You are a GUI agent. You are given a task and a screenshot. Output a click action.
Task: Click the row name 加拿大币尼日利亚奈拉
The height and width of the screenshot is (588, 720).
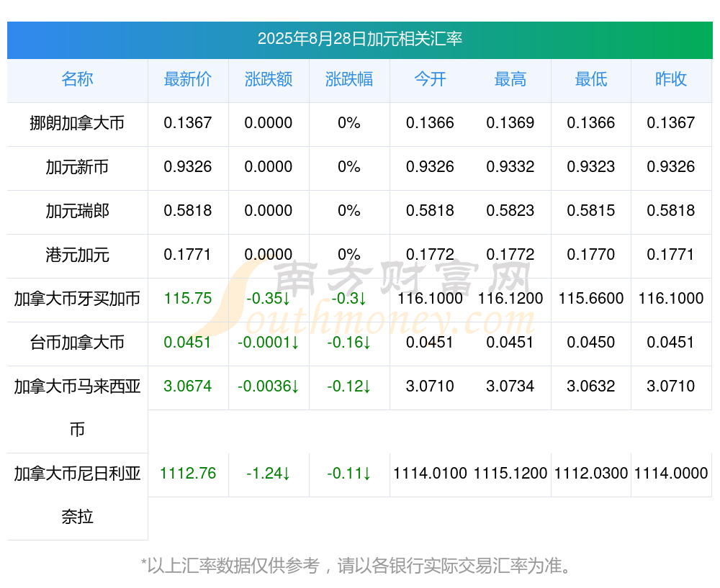pos(77,495)
